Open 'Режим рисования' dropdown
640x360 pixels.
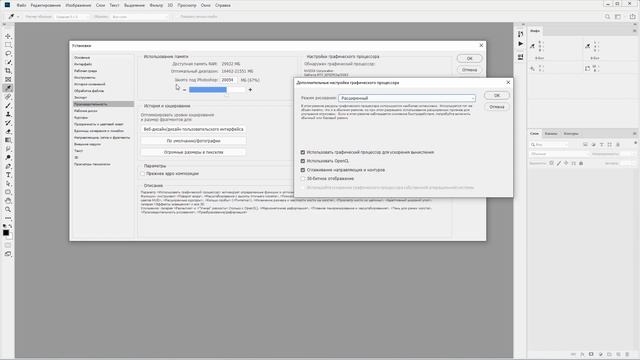click(x=407, y=98)
